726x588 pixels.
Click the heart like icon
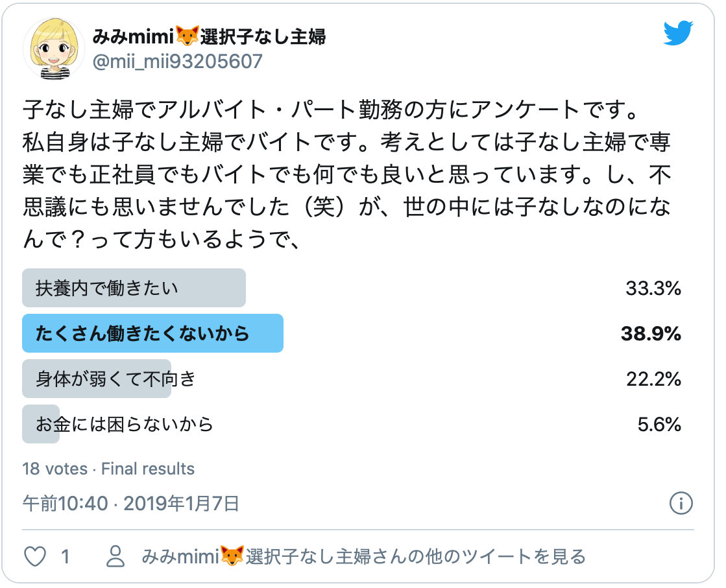point(35,556)
